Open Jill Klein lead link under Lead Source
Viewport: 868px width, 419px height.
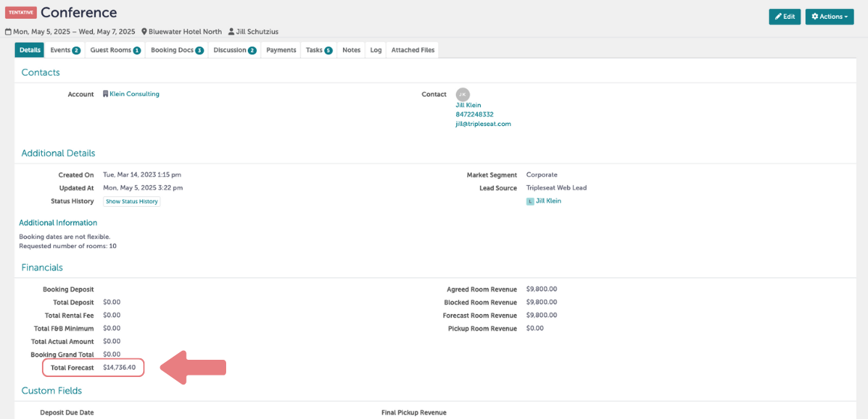549,201
